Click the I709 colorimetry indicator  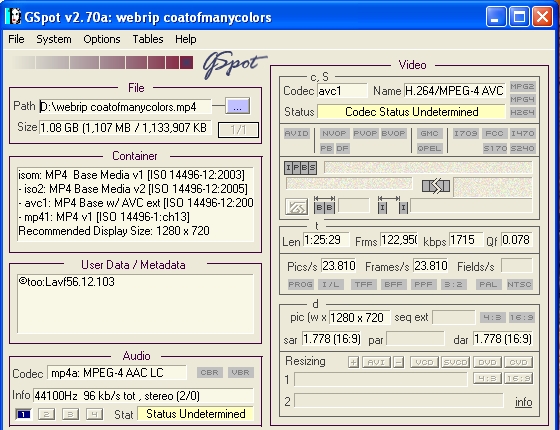coord(465,134)
